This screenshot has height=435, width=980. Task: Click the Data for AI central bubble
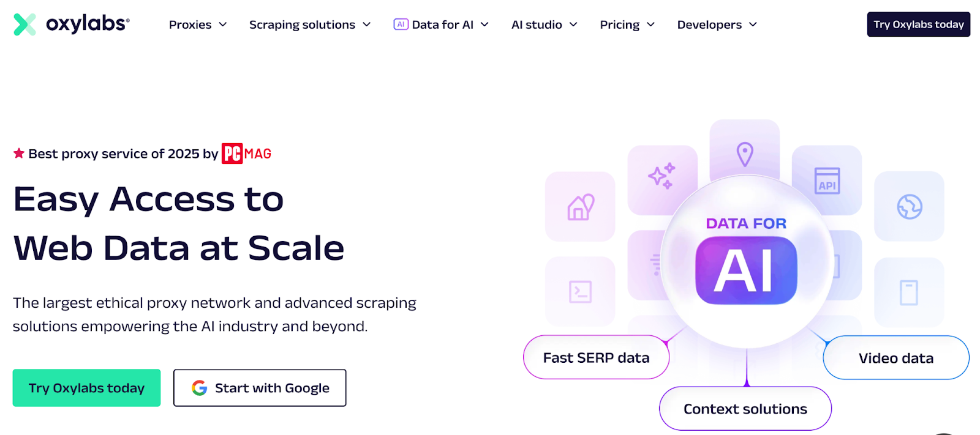pyautogui.click(x=746, y=262)
